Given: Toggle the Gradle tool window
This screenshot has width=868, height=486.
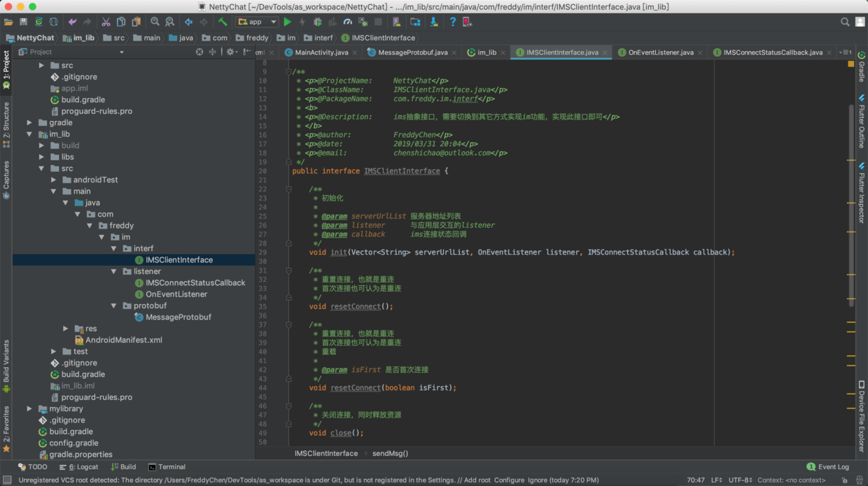Looking at the screenshot, I should click(862, 70).
